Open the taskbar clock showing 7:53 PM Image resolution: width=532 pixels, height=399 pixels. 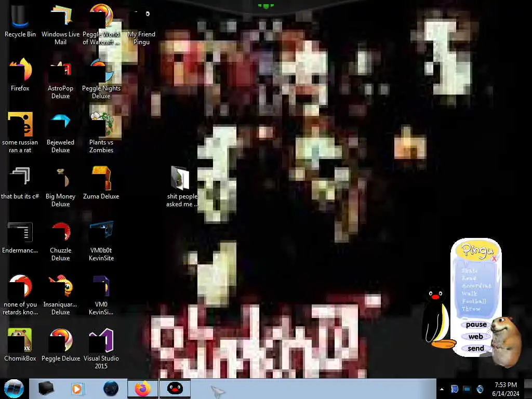(506, 389)
